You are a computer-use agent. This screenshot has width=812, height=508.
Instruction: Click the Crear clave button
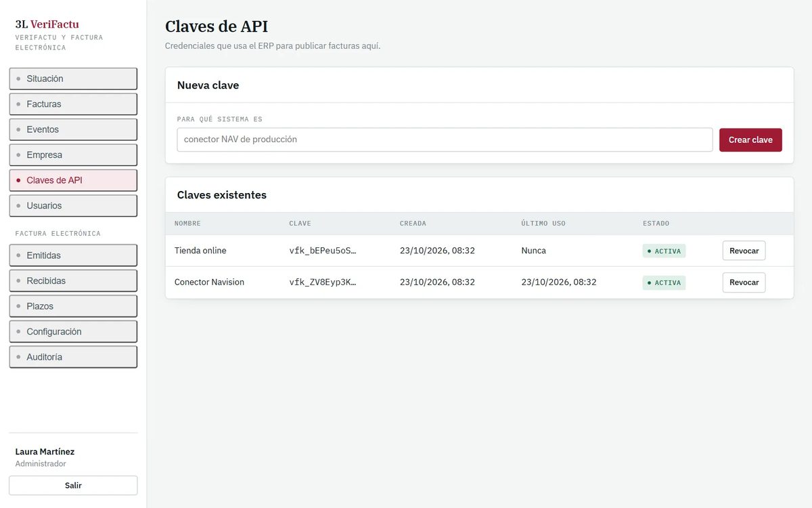750,140
